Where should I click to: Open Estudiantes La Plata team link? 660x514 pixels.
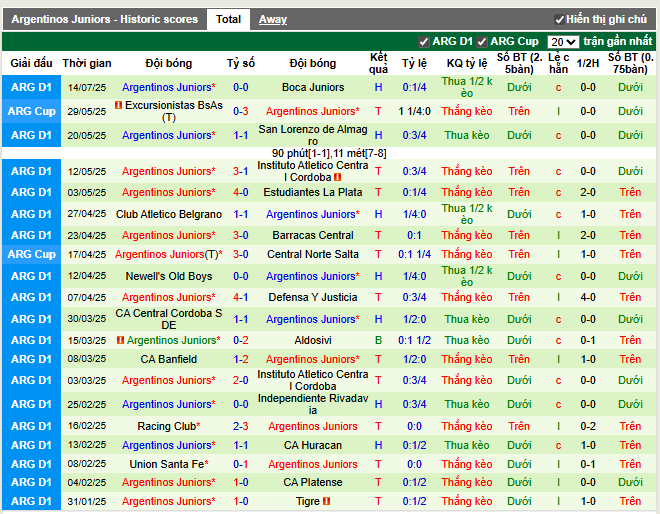coord(313,192)
